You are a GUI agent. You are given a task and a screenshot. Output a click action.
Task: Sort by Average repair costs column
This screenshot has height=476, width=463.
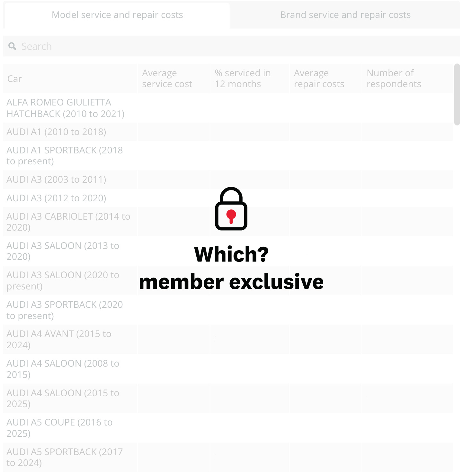(319, 78)
